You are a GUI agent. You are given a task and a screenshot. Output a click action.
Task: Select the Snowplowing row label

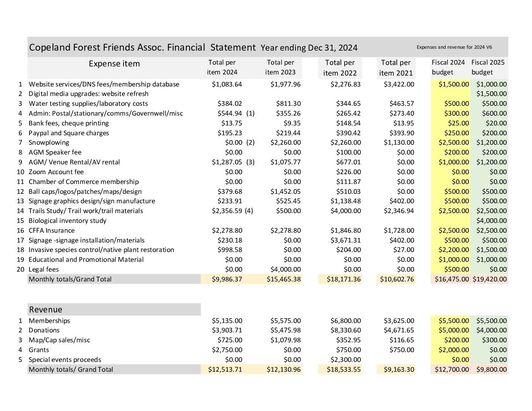click(x=49, y=142)
